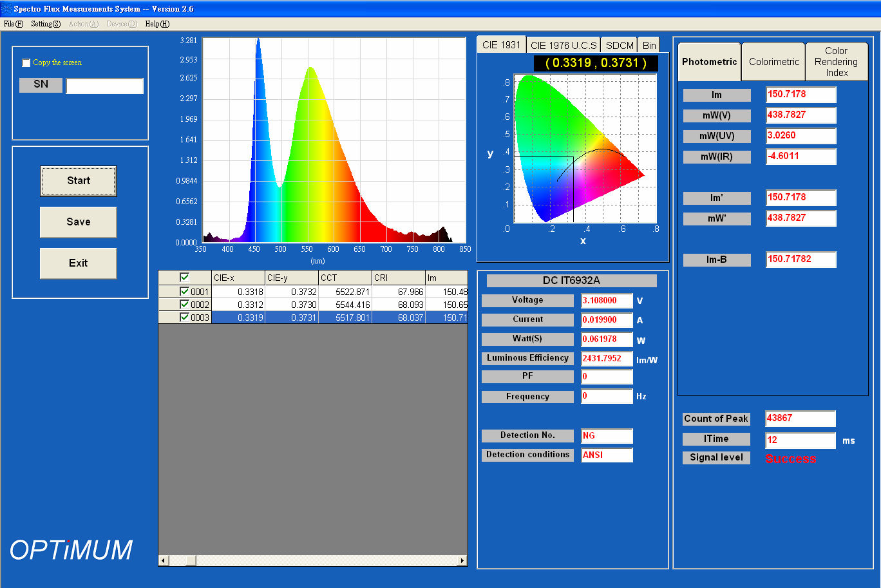Viewport: 881px width, 588px height.
Task: Click the table's horizontal scrollbar right arrow
Action: coord(462,561)
